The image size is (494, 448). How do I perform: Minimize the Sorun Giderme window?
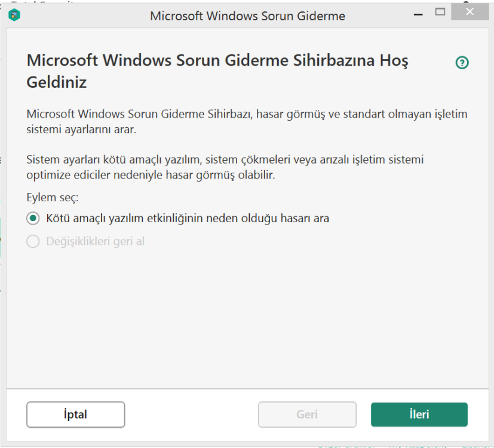[418, 14]
